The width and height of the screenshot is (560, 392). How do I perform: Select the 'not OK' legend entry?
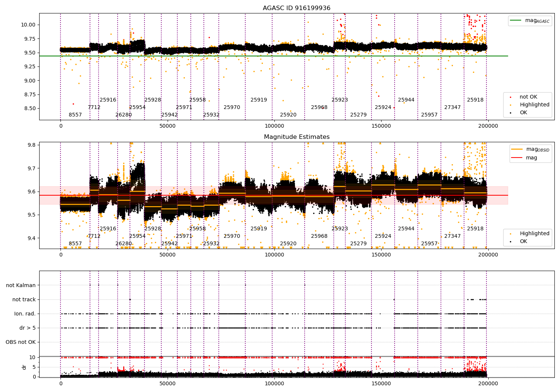528,97
